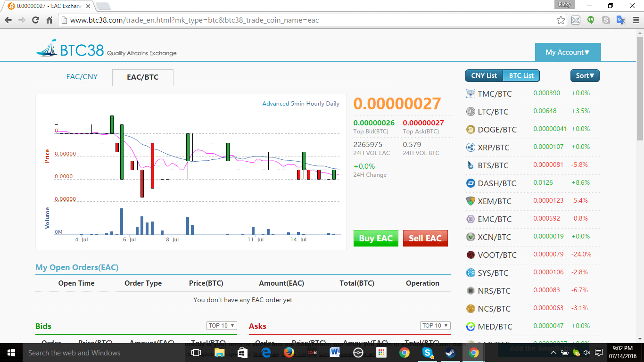Click the Ripple icon beside XRP/BTC
Image resolution: width=644 pixels, height=362 pixels.
click(x=471, y=147)
